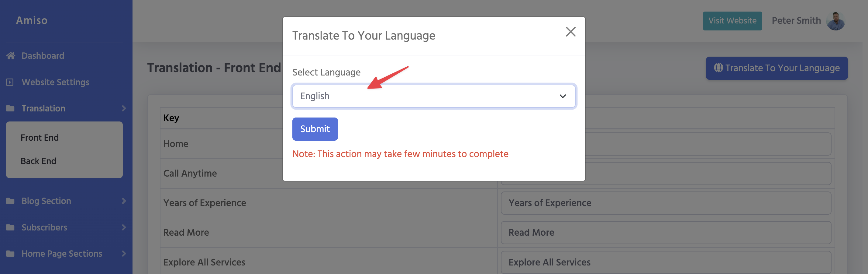This screenshot has width=868, height=274.
Task: Click the Home key translation input field
Action: (708, 144)
